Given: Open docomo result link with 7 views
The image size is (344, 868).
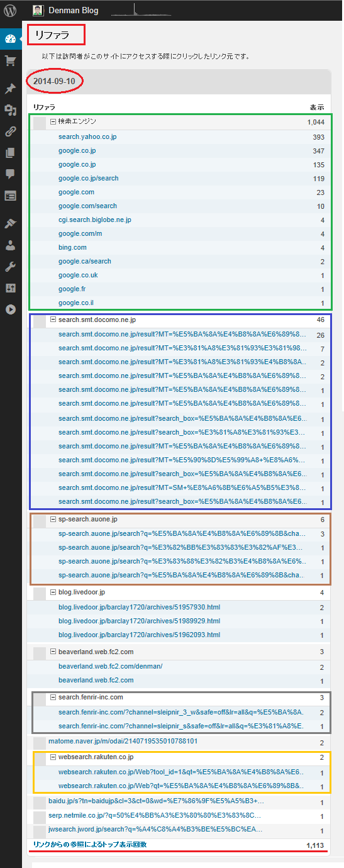Looking at the screenshot, I should [182, 348].
